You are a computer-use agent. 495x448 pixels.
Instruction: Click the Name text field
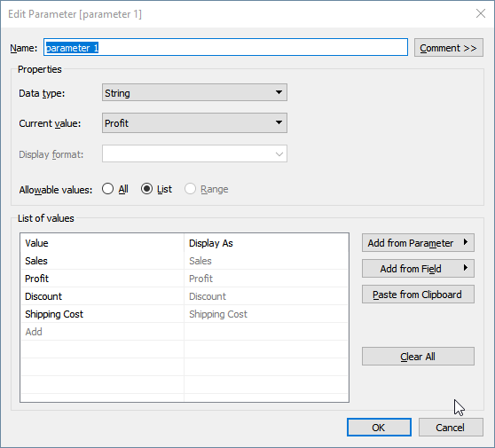point(225,47)
